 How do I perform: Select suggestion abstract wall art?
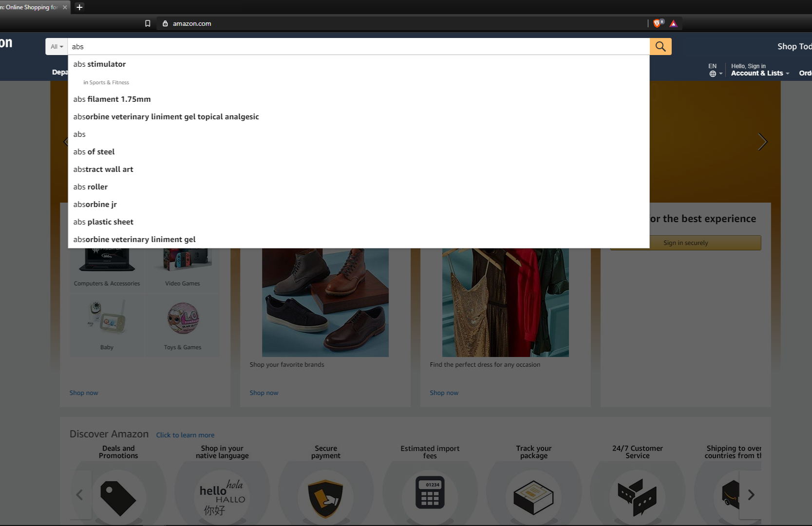359,169
